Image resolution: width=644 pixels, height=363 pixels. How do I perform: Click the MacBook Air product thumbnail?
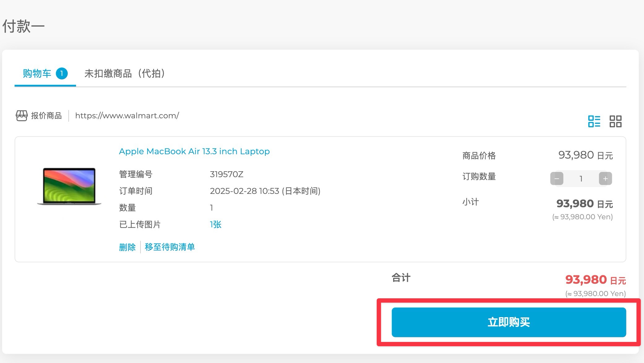(x=69, y=186)
